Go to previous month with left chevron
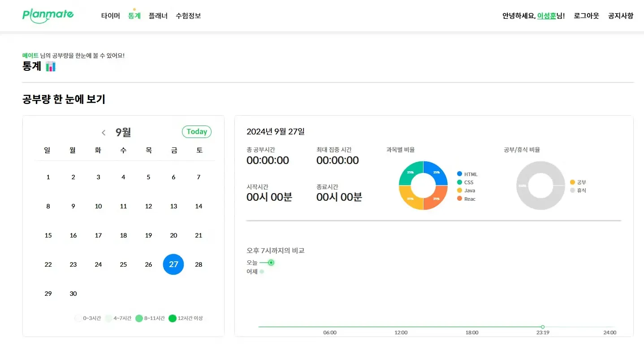644x350 pixels. pos(104,132)
